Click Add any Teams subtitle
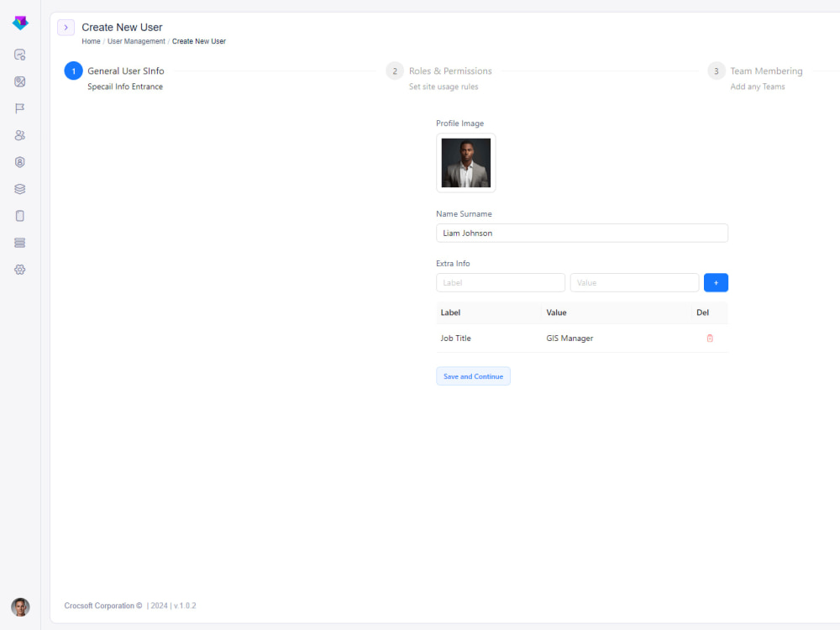This screenshot has height=630, width=840. [x=758, y=87]
